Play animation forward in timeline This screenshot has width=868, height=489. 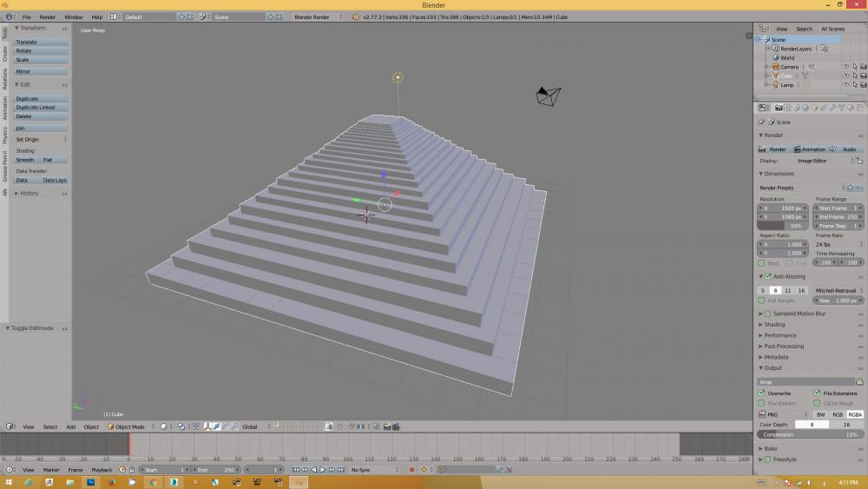[x=323, y=470]
